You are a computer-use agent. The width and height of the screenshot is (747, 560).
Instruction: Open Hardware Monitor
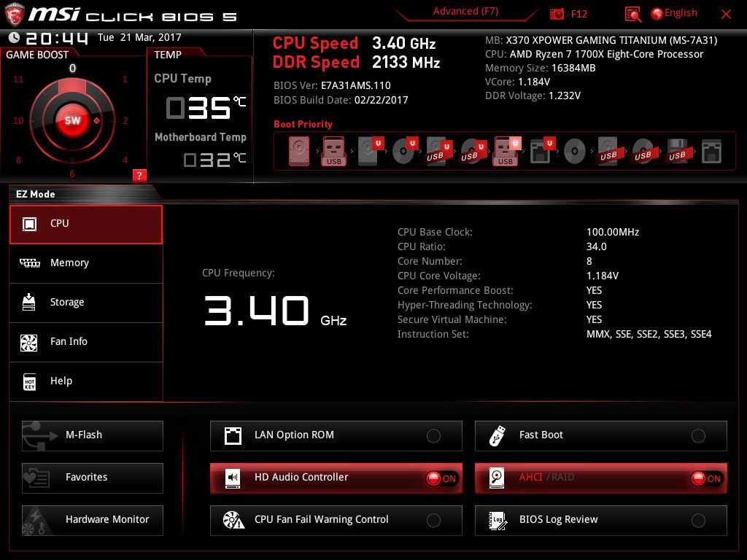tap(93, 521)
